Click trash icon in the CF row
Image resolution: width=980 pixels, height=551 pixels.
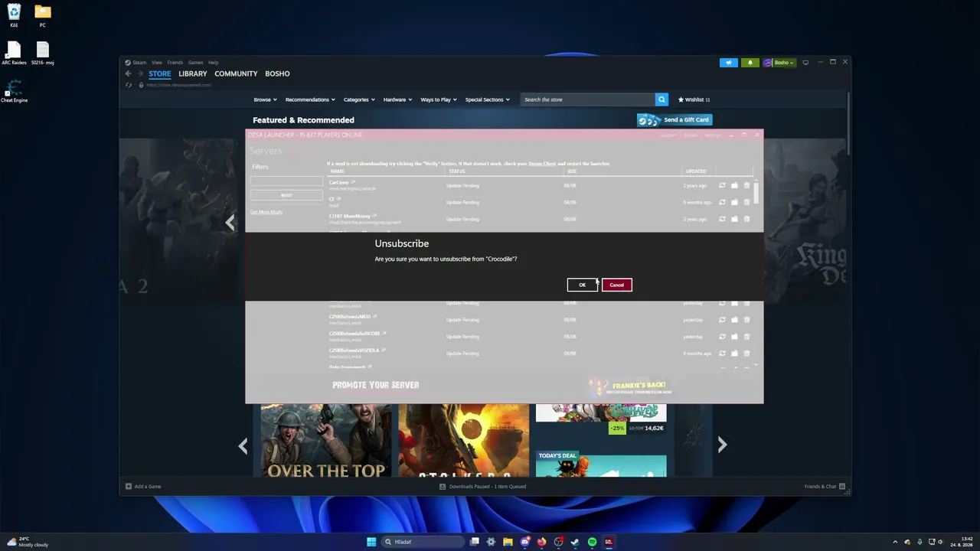tap(746, 202)
